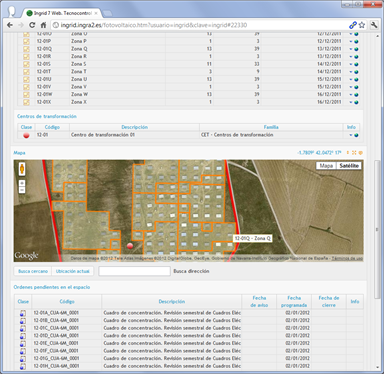The width and height of the screenshot is (384, 374).
Task: Zoom out on the map
Action: tap(22, 190)
